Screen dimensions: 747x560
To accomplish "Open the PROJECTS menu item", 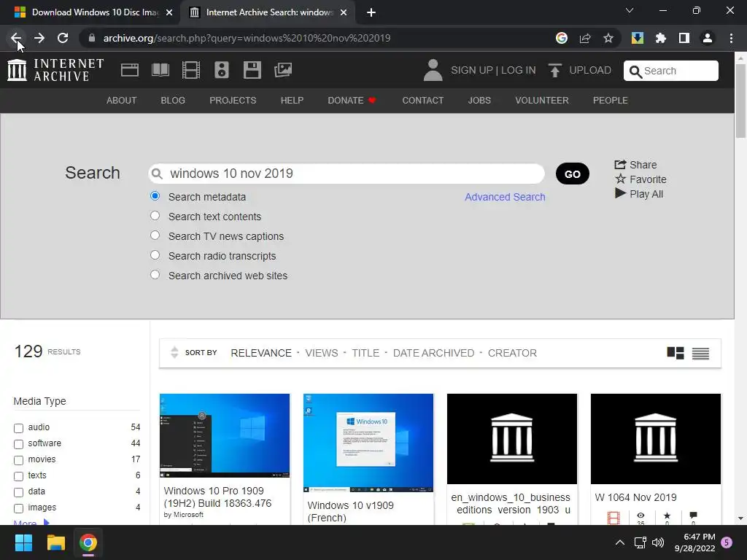I will [x=233, y=101].
